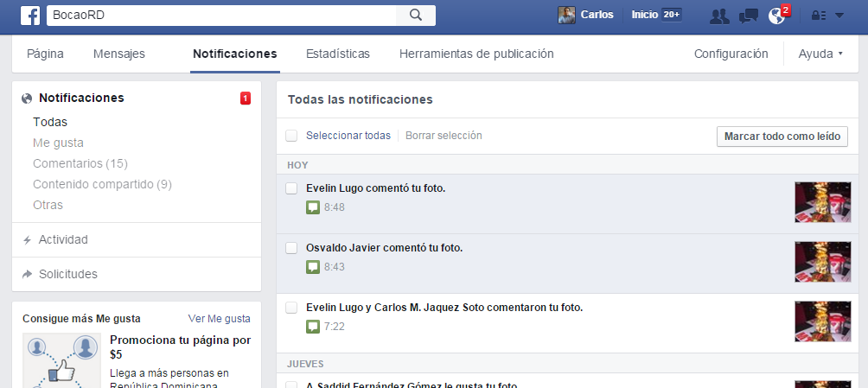Click the lightning bolt Actividad icon
This screenshot has width=868, height=388.
click(27, 240)
